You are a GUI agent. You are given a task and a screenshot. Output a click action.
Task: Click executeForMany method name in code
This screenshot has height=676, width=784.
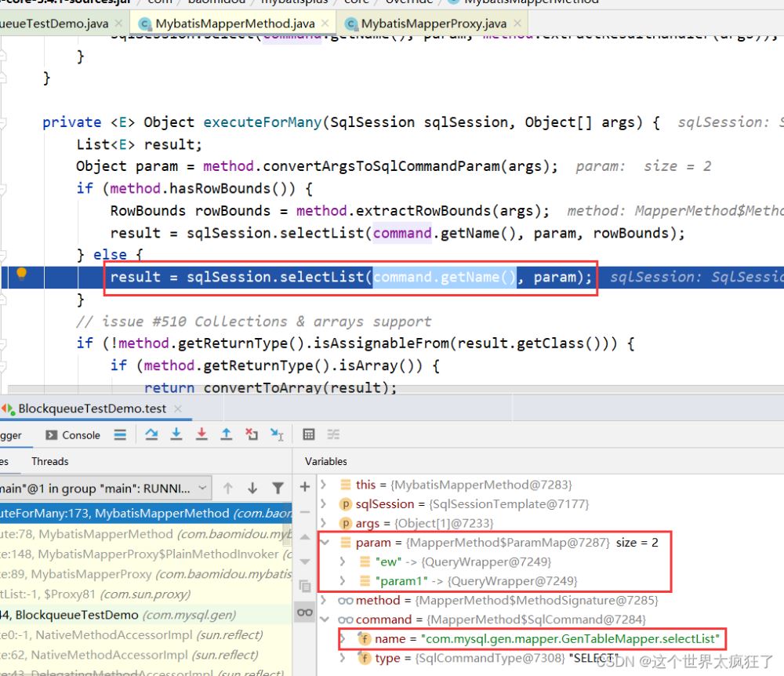pyautogui.click(x=263, y=122)
